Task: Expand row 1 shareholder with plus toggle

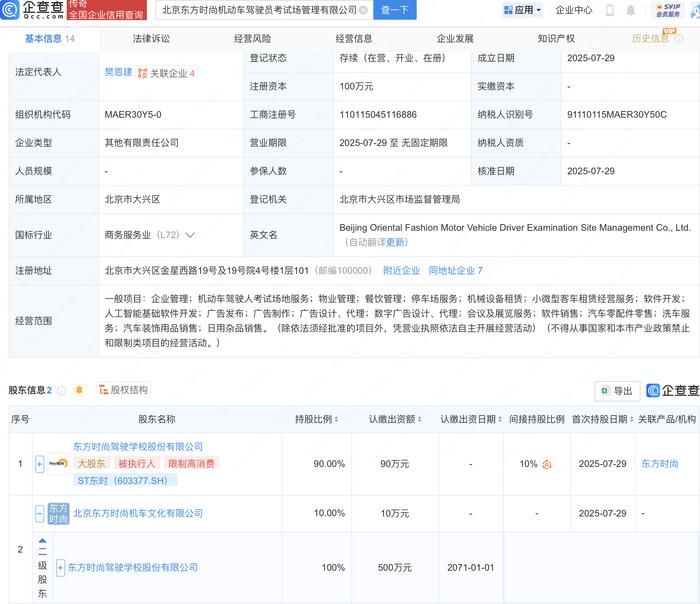Action: point(39,464)
